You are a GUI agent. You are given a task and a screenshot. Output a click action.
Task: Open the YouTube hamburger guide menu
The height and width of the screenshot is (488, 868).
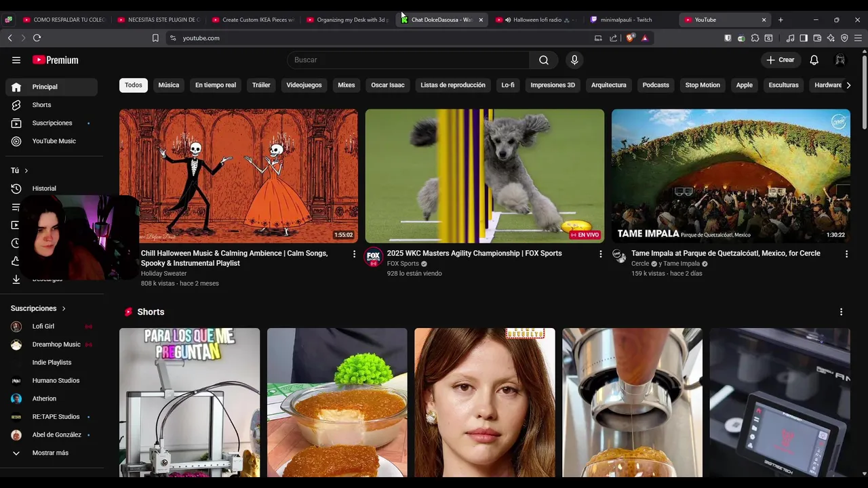pos(16,60)
